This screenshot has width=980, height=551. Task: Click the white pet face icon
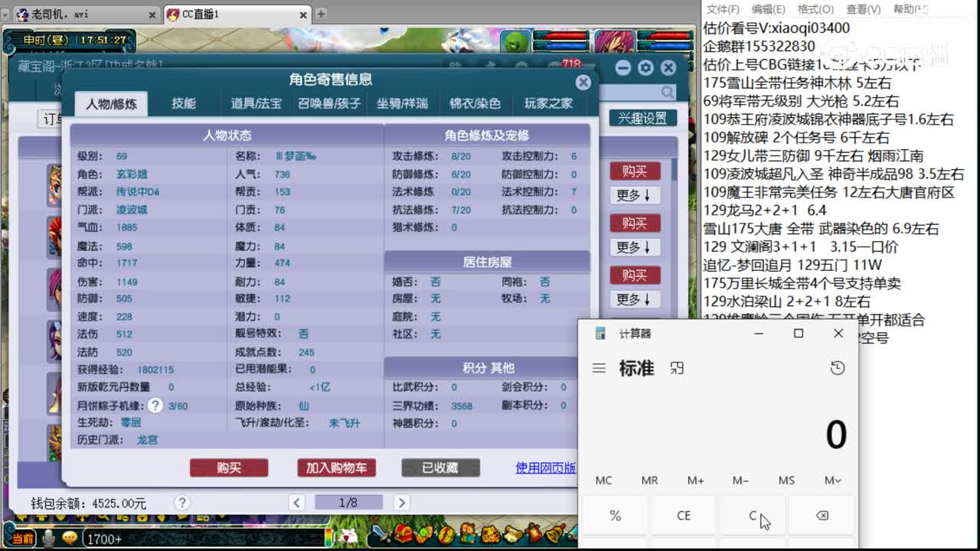point(348,536)
